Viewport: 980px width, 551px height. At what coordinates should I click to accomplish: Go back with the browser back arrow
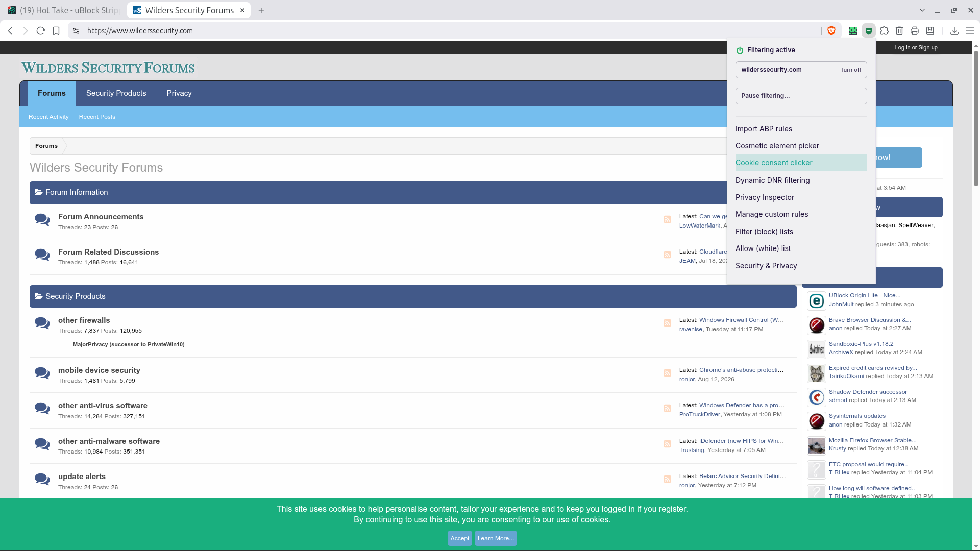coord(10,31)
